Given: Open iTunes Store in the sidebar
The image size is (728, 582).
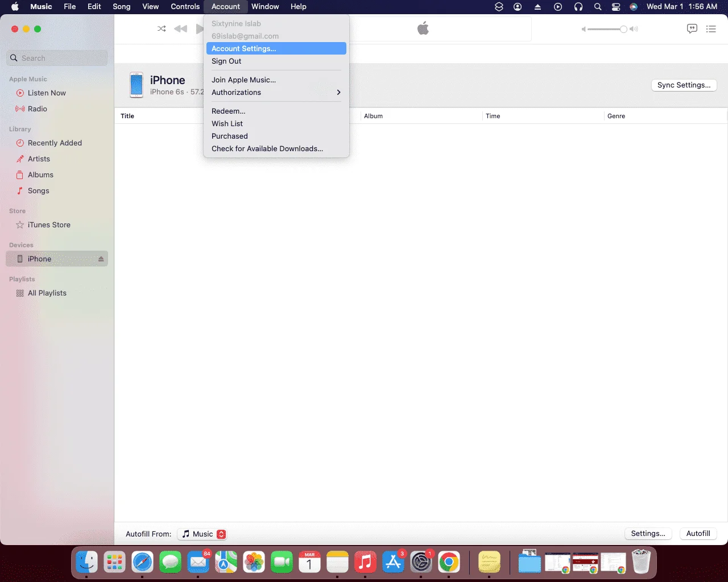Looking at the screenshot, I should tap(57, 225).
